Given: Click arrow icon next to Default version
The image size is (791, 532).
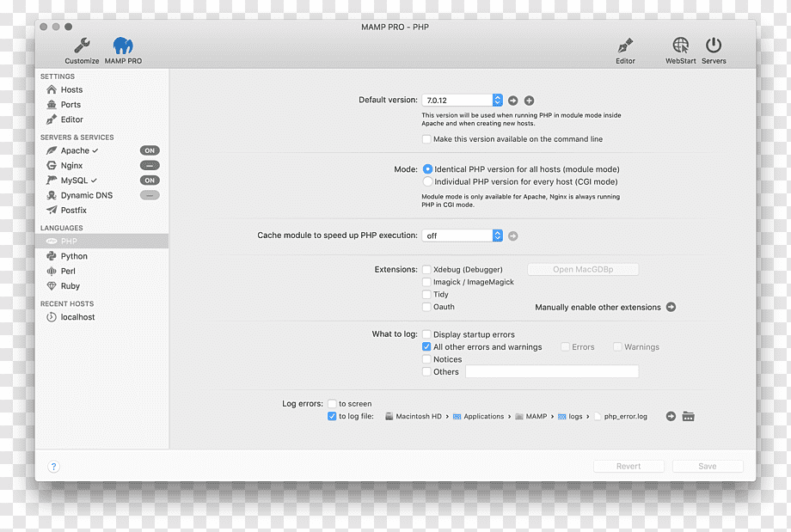Looking at the screenshot, I should click(513, 101).
